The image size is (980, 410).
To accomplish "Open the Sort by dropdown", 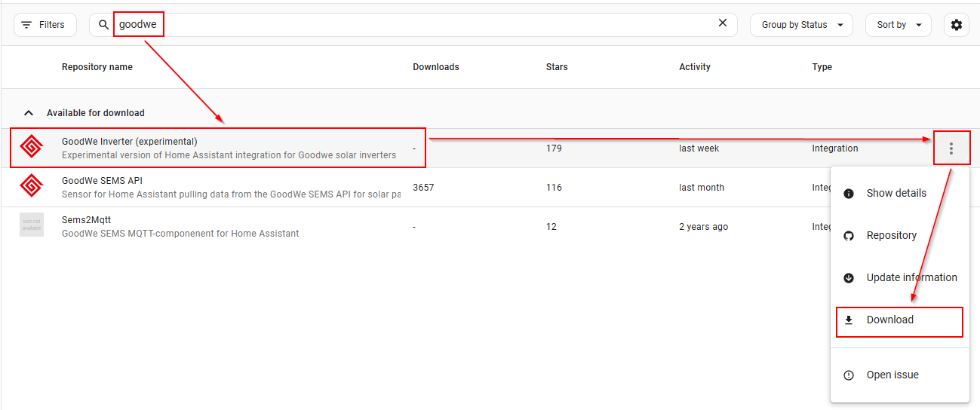I will pyautogui.click(x=898, y=25).
